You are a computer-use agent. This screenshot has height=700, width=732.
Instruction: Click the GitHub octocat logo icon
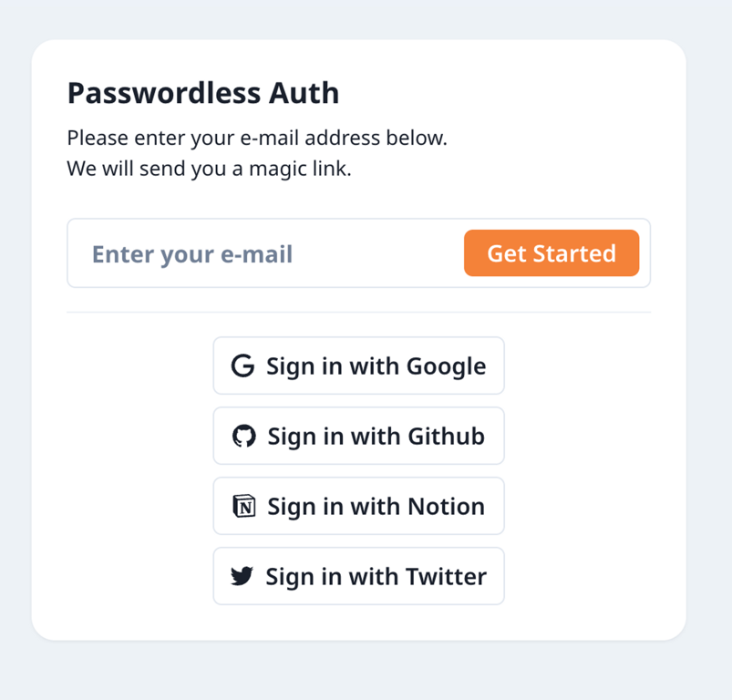[x=243, y=437]
